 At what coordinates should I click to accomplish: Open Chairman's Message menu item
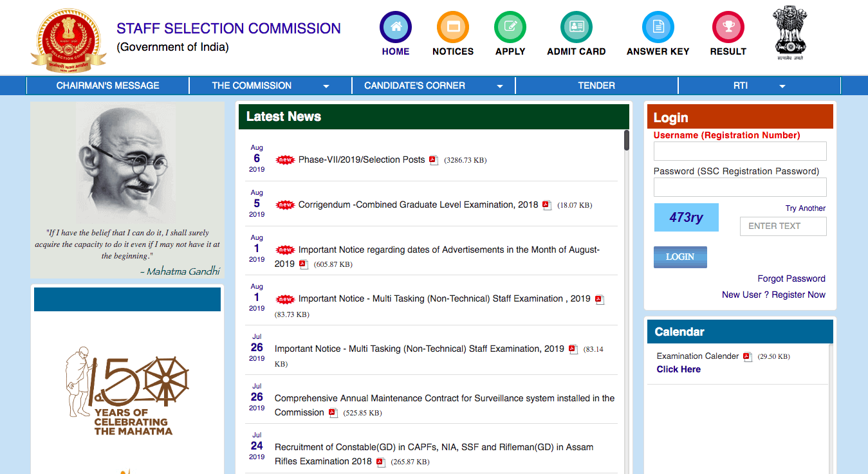point(107,86)
